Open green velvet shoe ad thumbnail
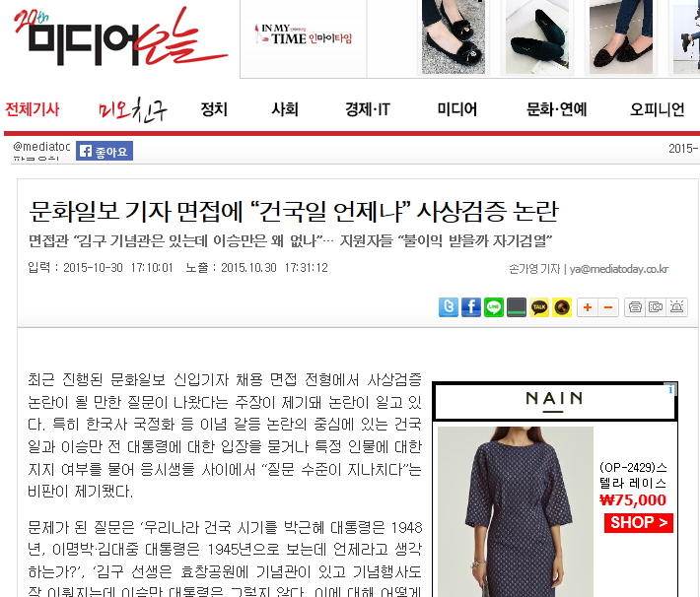 click(x=537, y=37)
